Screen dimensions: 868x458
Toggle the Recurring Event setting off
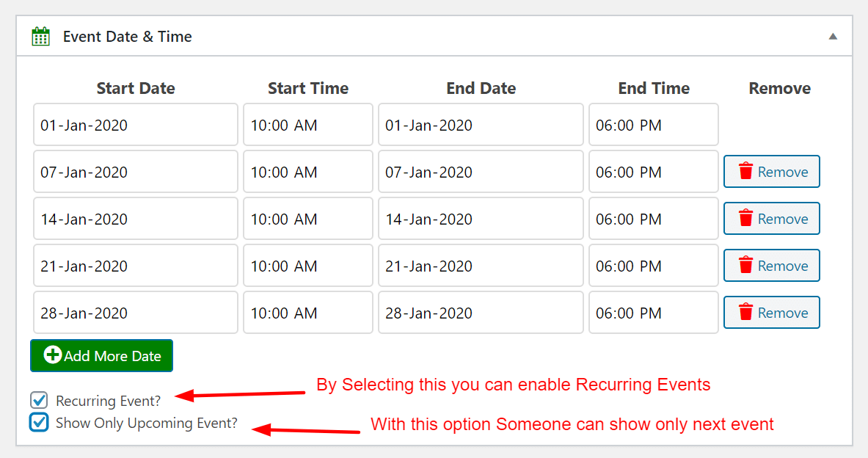point(38,400)
